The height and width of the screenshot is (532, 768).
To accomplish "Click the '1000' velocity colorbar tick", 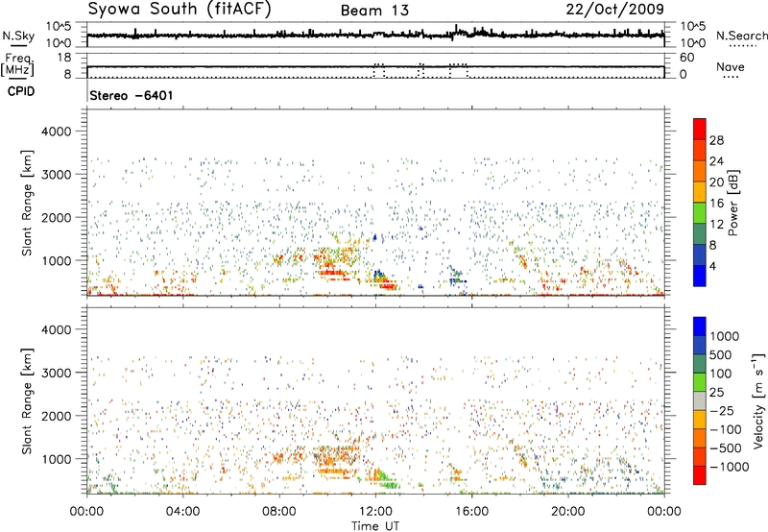I will tap(724, 336).
